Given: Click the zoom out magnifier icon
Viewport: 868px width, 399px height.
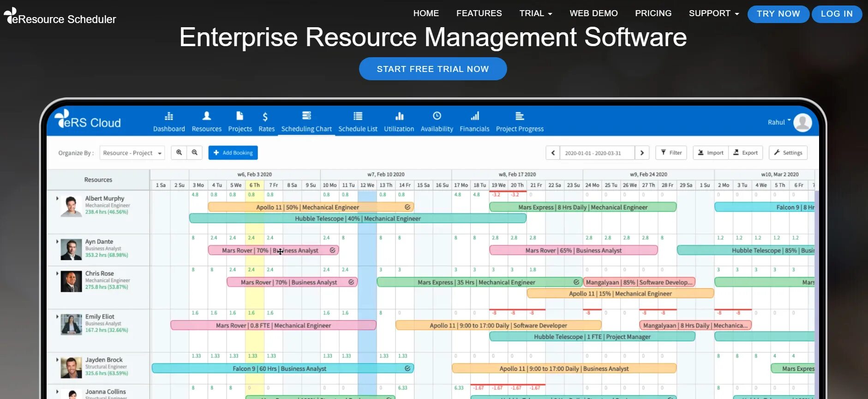Looking at the screenshot, I should click(x=195, y=153).
